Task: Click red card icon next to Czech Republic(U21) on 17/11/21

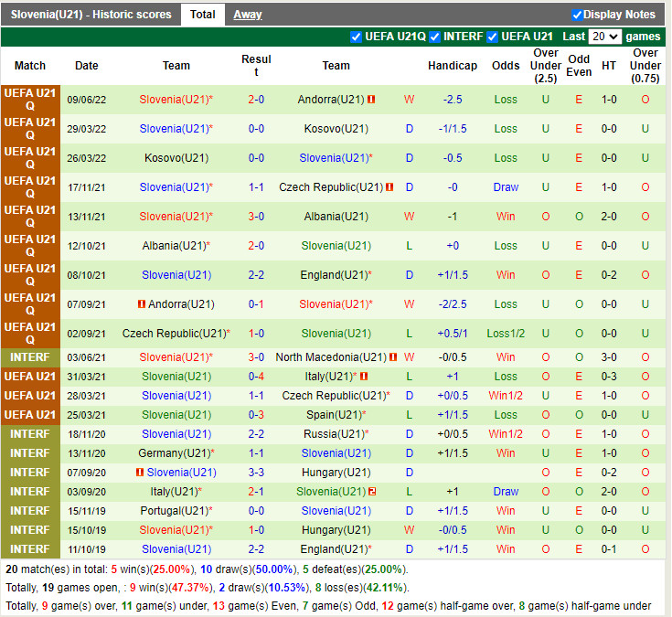Action: pyautogui.click(x=389, y=187)
